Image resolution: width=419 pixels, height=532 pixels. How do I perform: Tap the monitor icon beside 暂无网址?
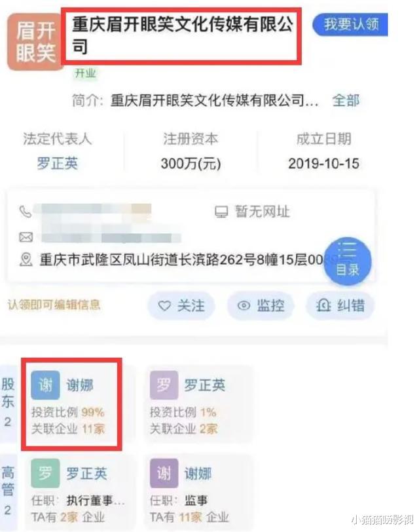221,212
